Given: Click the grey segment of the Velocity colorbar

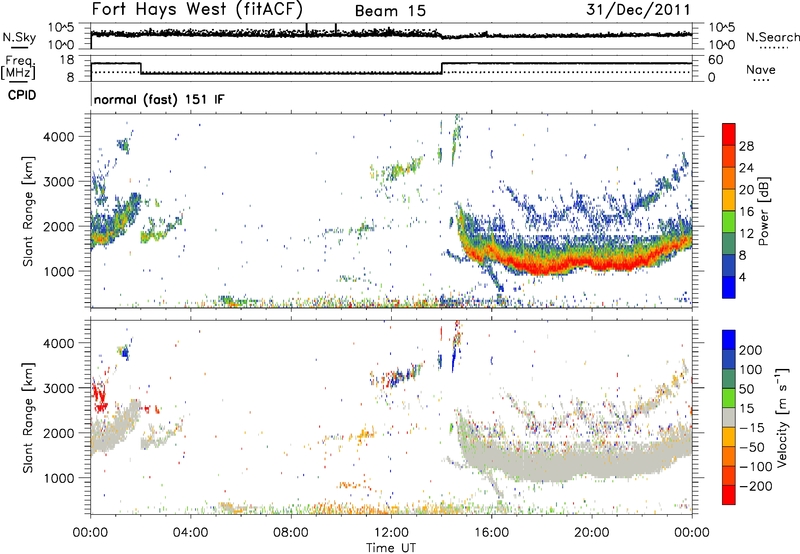Looking at the screenshot, I should click(729, 417).
